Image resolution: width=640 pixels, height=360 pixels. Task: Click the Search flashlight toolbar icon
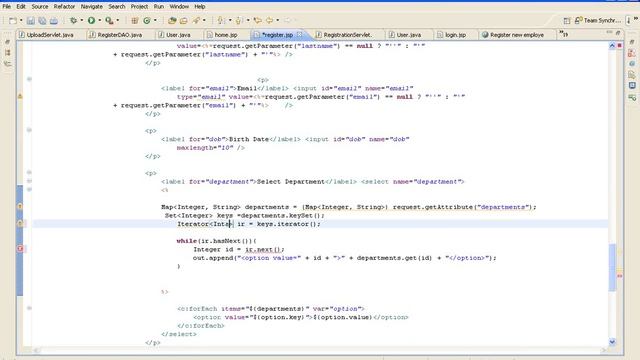pyautogui.click(x=196, y=20)
